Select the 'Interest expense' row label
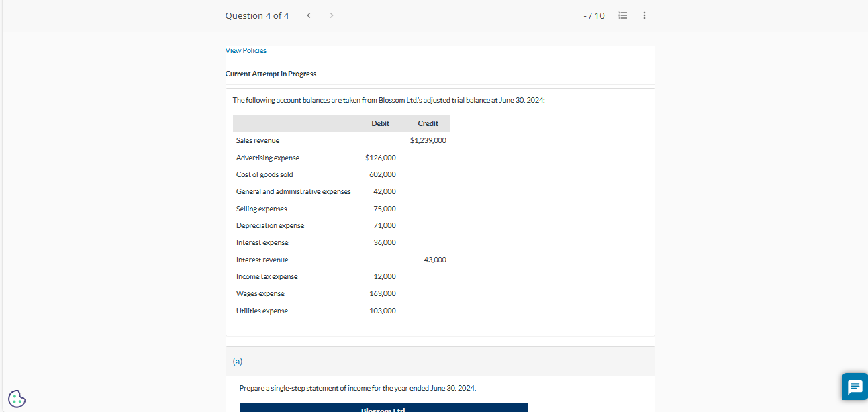The width and height of the screenshot is (868, 412). 262,242
